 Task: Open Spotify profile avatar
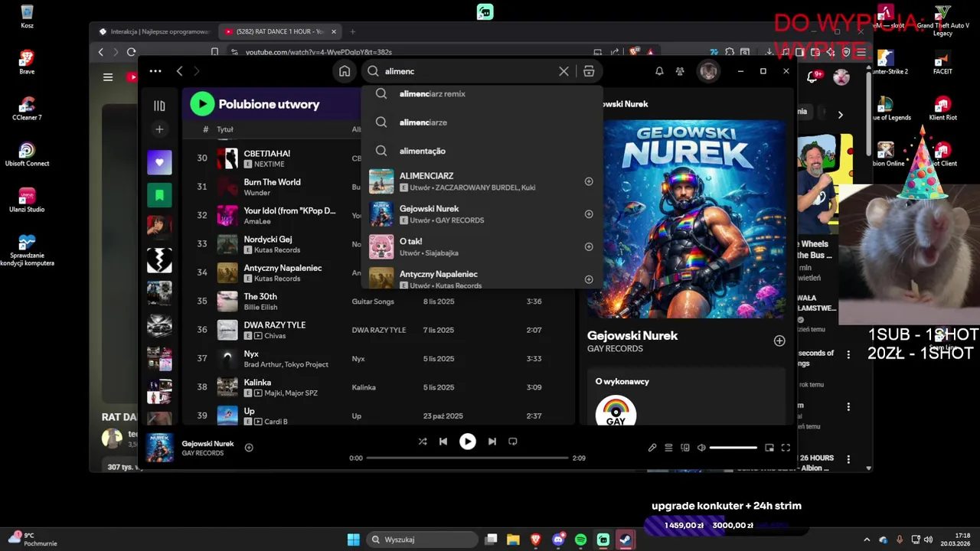point(708,71)
